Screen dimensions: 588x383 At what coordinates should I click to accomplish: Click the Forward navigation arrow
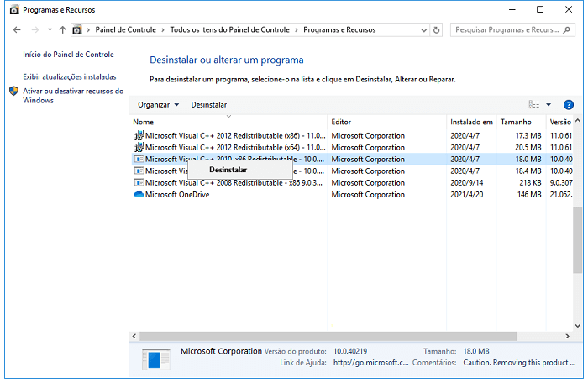(35, 29)
